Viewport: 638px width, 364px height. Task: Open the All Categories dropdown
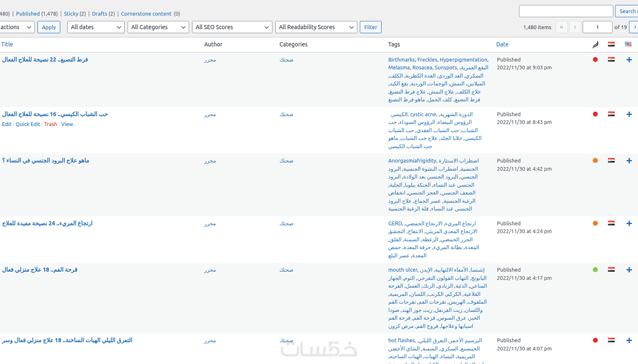[x=158, y=27]
